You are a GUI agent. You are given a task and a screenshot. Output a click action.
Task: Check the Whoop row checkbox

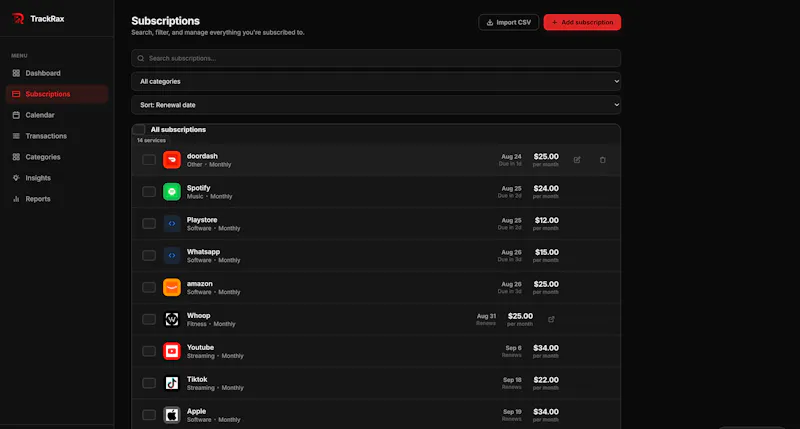149,319
